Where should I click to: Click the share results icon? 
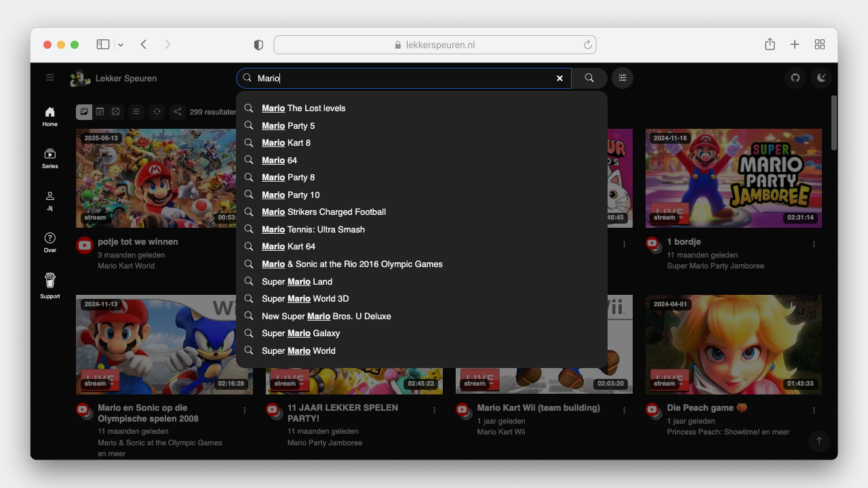(177, 112)
